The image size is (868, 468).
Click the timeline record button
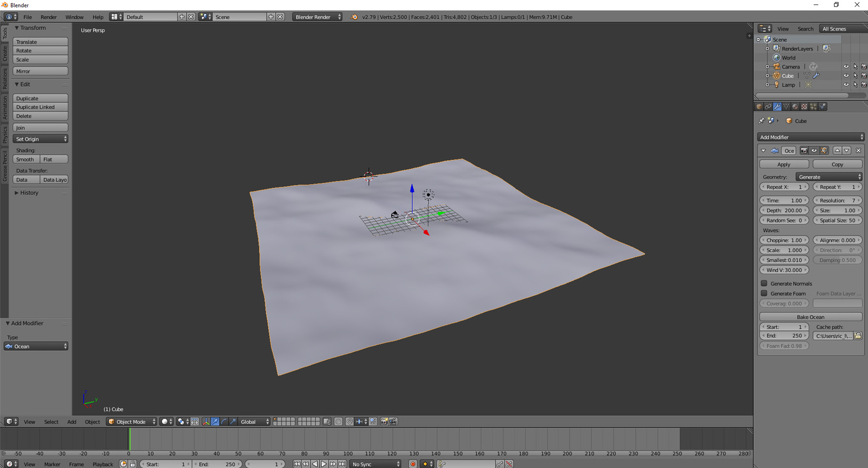point(413,464)
